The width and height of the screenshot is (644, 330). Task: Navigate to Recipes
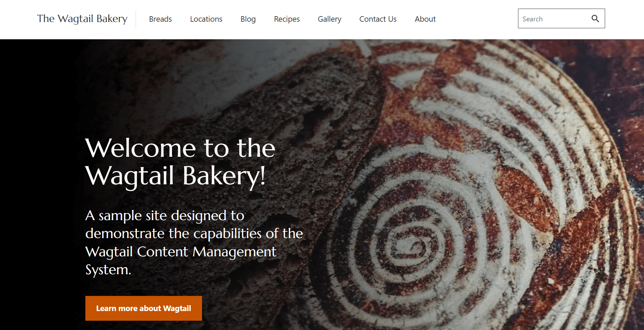287,19
